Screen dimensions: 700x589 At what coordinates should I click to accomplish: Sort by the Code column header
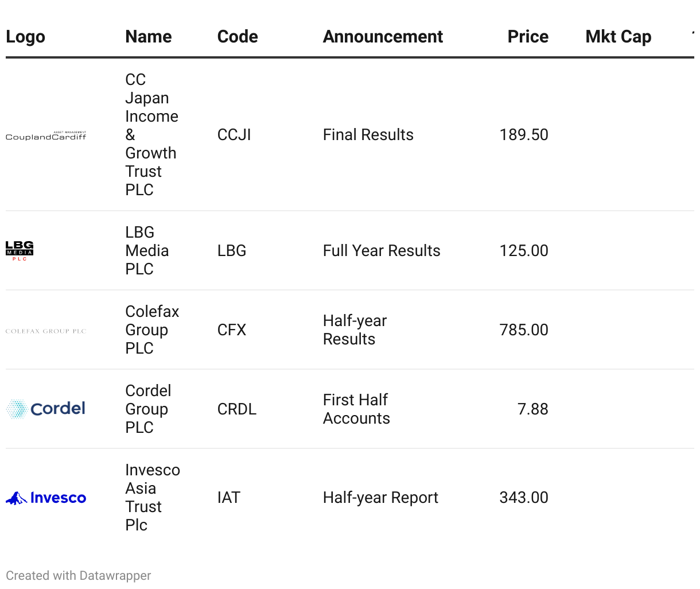(238, 37)
